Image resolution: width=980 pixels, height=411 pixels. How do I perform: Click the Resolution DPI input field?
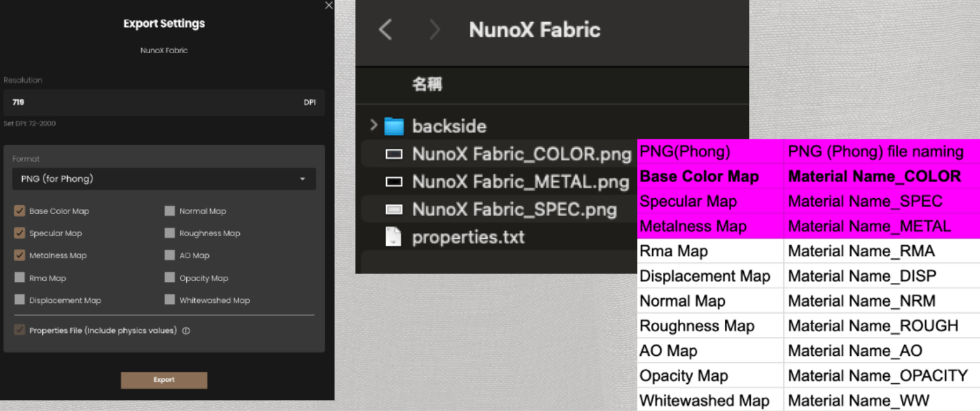pos(164,102)
